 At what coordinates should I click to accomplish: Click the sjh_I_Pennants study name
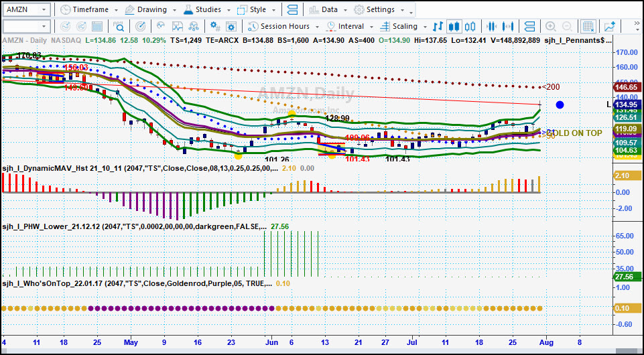coord(578,40)
